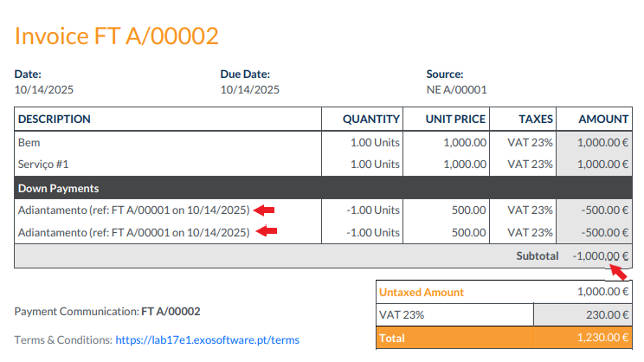Click the Total value 1,230.00 €
This screenshot has height=362, width=644.
(x=599, y=339)
